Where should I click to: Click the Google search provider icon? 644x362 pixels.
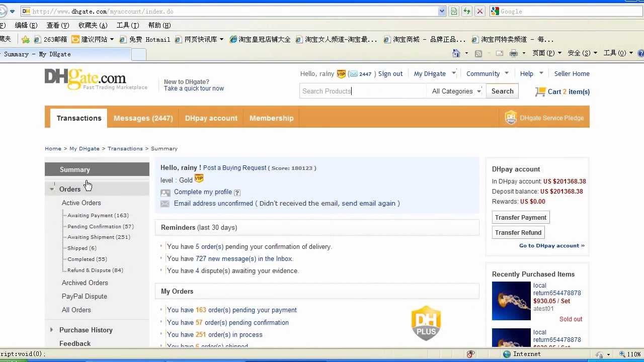tap(495, 11)
